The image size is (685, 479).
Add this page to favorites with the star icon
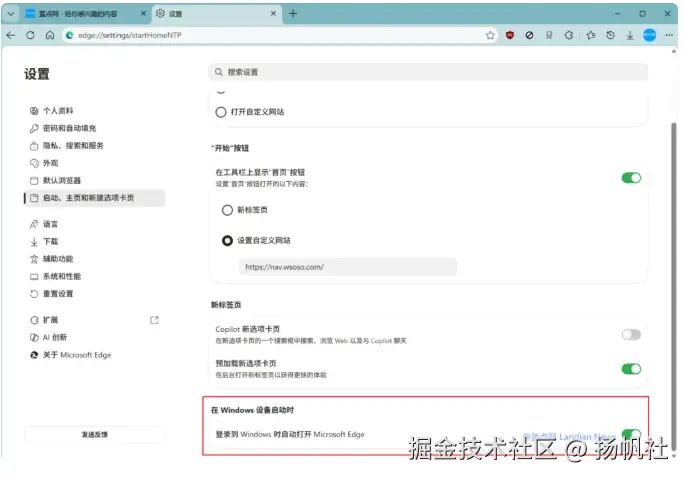pos(490,35)
